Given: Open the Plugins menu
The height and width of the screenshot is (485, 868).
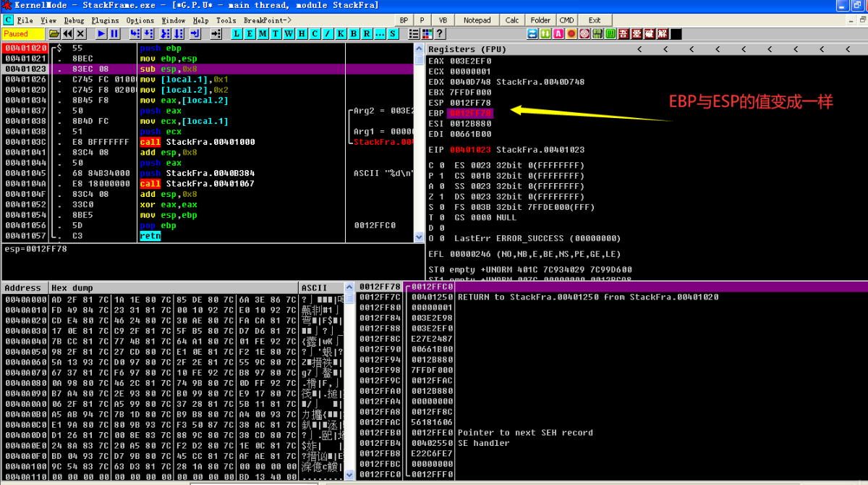Looking at the screenshot, I should coord(106,20).
